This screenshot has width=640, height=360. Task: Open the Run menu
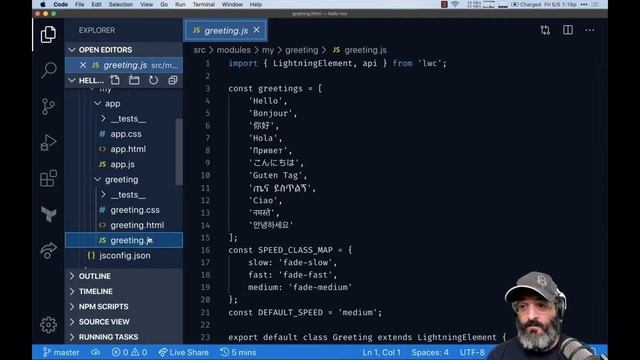[x=180, y=4]
